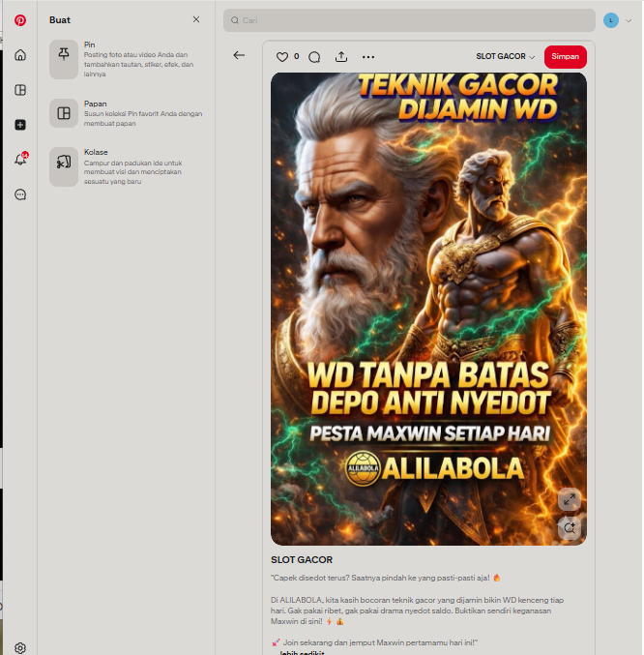Expand the accounts chevron beside the avatar

pos(629,20)
